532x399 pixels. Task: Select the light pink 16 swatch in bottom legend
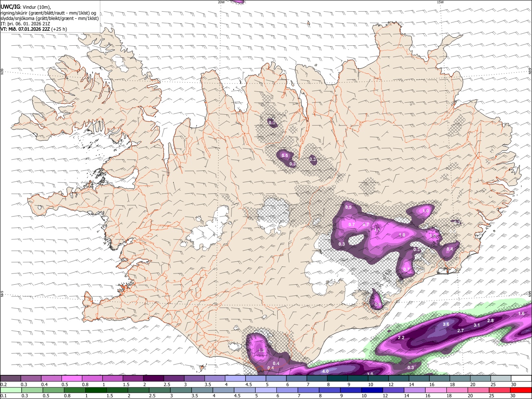pyautogui.click(x=436, y=390)
